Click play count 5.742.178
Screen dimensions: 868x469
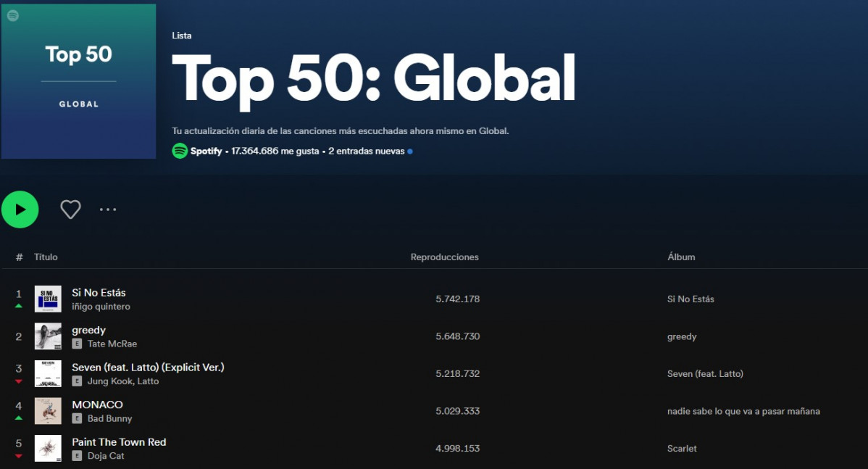457,299
